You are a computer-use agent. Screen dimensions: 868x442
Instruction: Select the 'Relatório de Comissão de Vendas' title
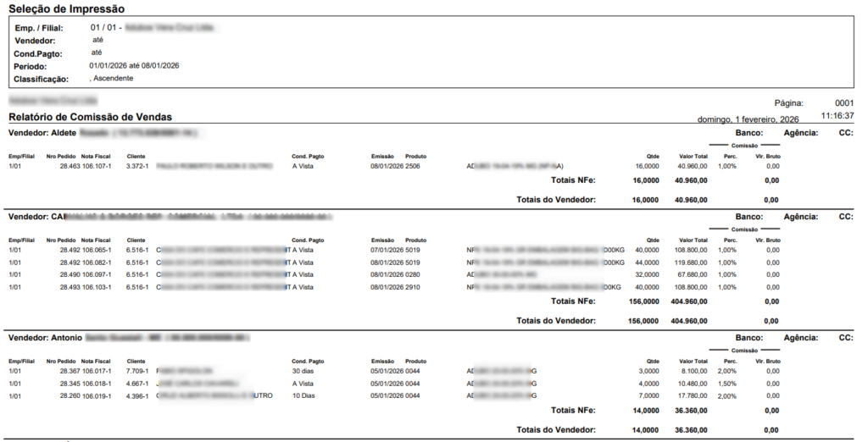point(91,117)
